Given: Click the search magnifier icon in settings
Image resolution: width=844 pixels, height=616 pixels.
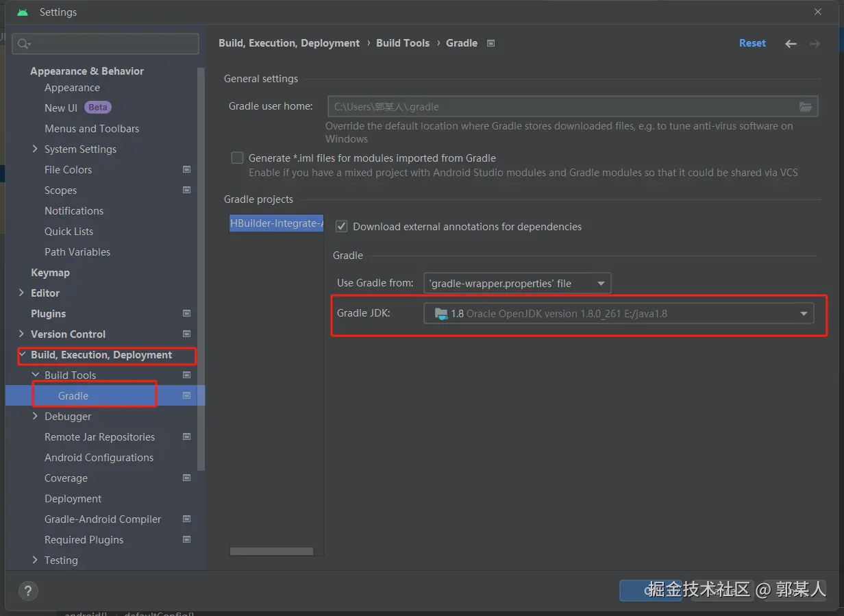Looking at the screenshot, I should 24,44.
